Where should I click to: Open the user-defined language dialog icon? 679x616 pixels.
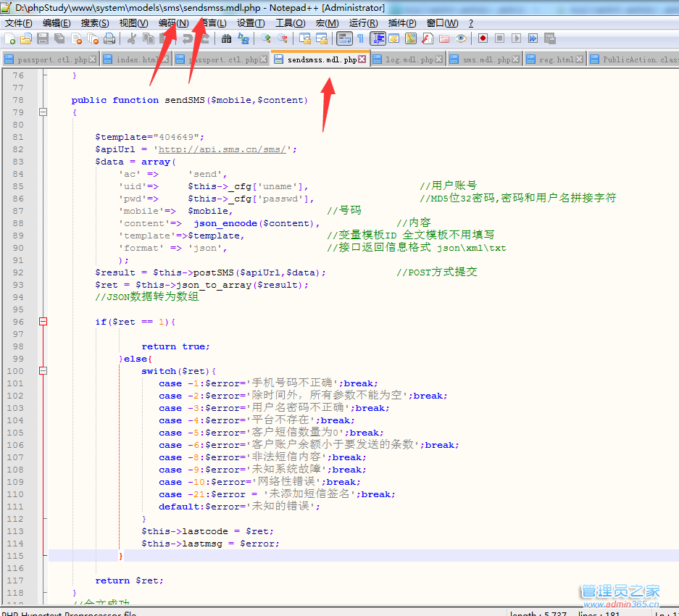394,38
